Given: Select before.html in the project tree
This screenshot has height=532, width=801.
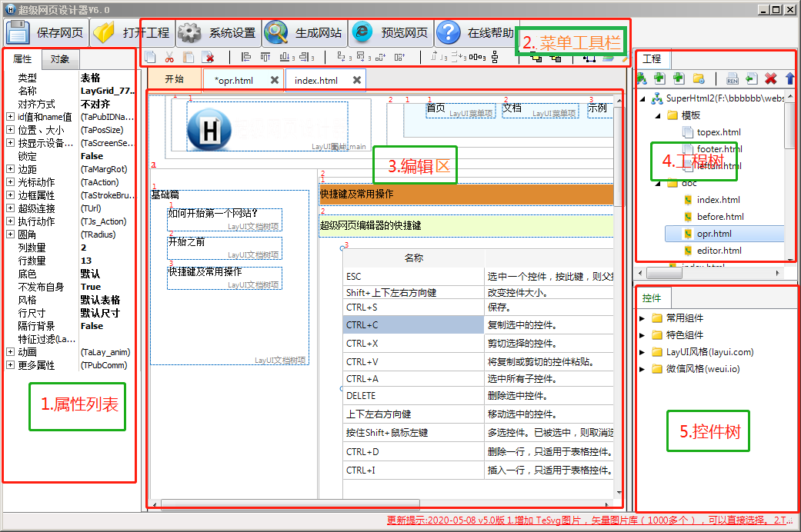Looking at the screenshot, I should point(720,217).
